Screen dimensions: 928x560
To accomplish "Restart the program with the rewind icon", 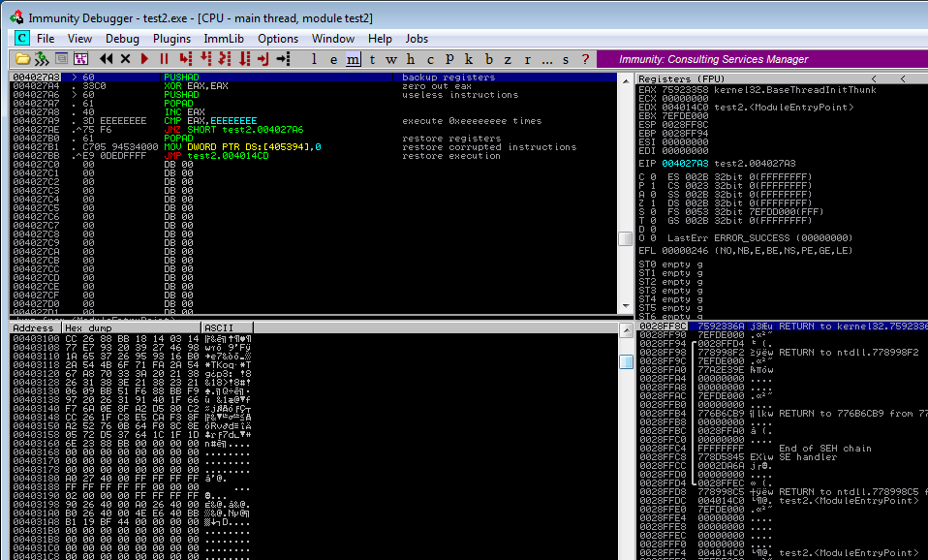I will tap(107, 59).
